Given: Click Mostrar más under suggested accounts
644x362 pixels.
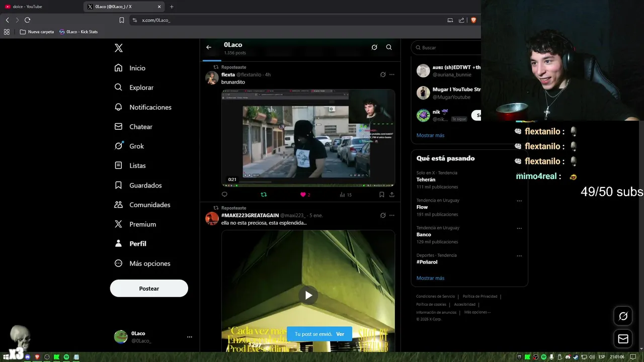Looking at the screenshot, I should pos(430,135).
